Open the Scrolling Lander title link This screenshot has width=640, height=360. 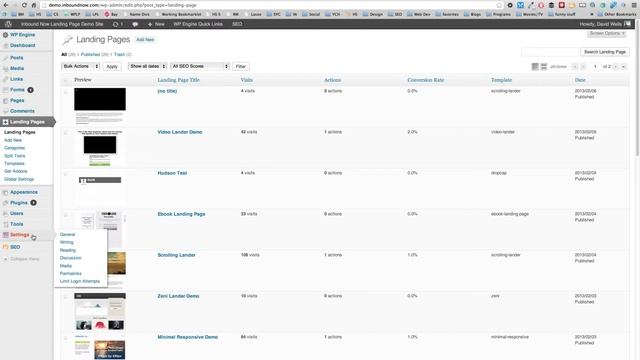pyautogui.click(x=176, y=255)
